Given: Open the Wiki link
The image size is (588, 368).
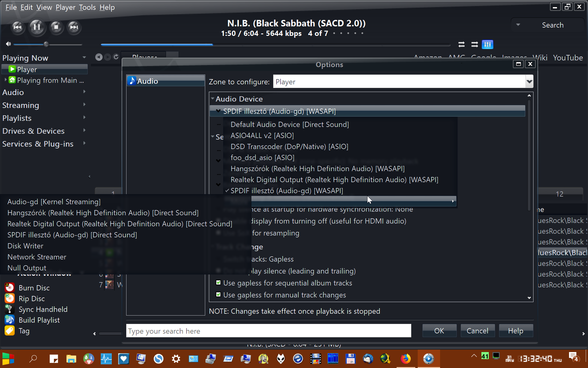Looking at the screenshot, I should click(540, 58).
